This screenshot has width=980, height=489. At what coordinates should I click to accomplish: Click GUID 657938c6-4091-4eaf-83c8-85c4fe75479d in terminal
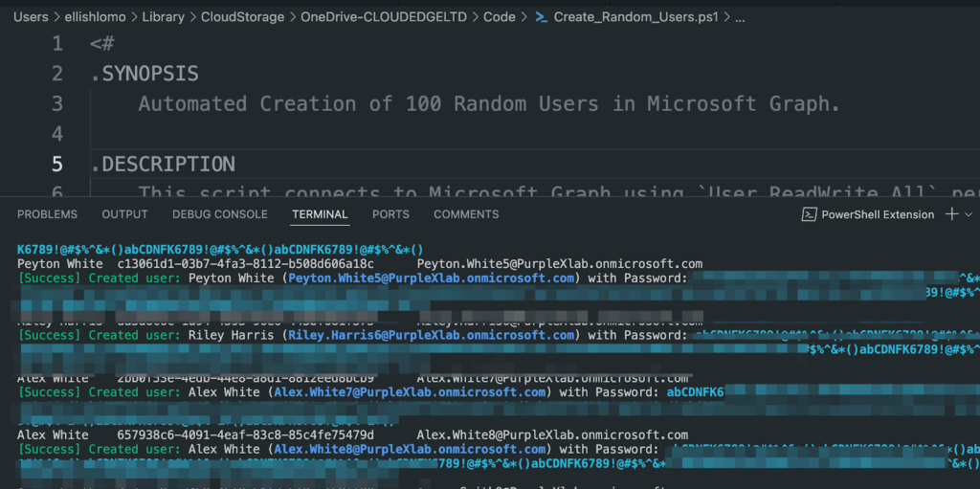tap(246, 434)
